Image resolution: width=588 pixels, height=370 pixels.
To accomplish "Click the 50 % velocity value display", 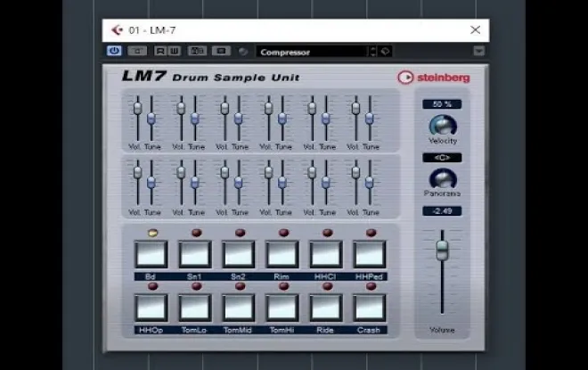I will pyautogui.click(x=442, y=104).
